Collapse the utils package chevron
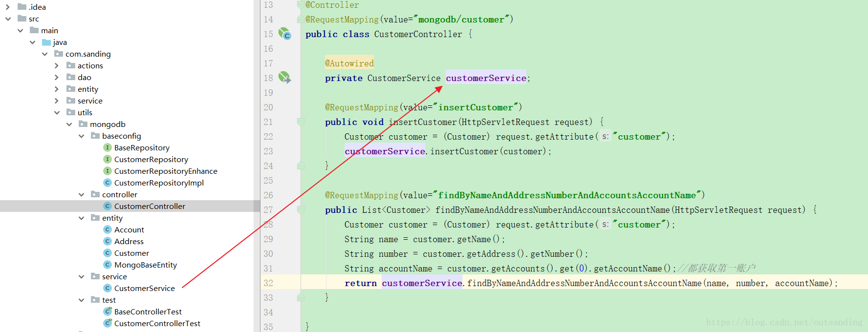 coord(57,112)
